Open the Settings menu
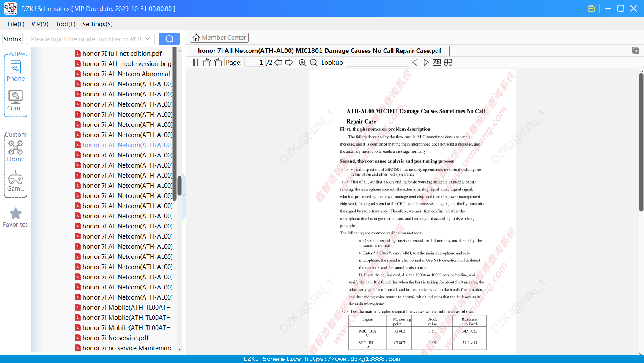 click(x=98, y=24)
